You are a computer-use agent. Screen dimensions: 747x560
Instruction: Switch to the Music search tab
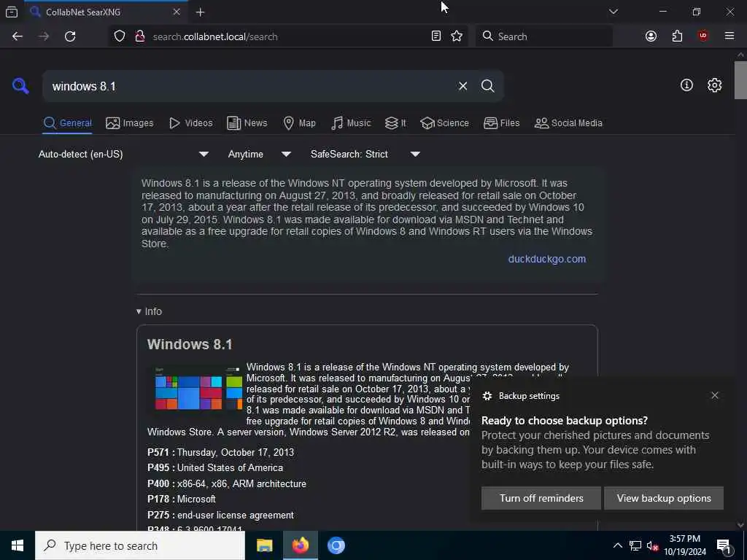point(351,122)
